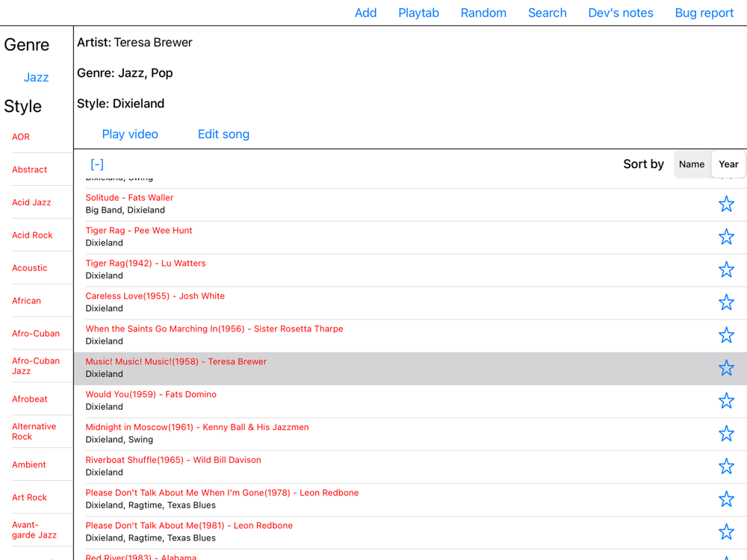Sort songs by Name
Viewport: 747px width, 560px height.
[692, 164]
